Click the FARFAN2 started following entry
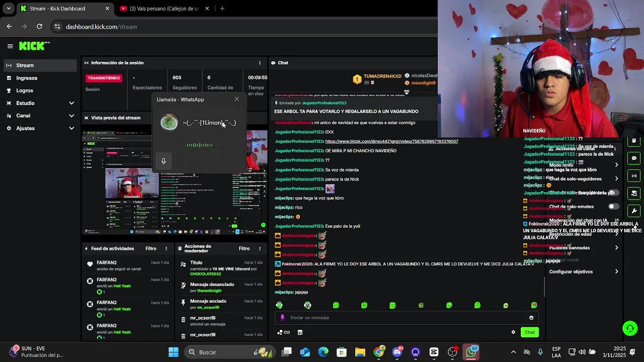 tap(129, 265)
